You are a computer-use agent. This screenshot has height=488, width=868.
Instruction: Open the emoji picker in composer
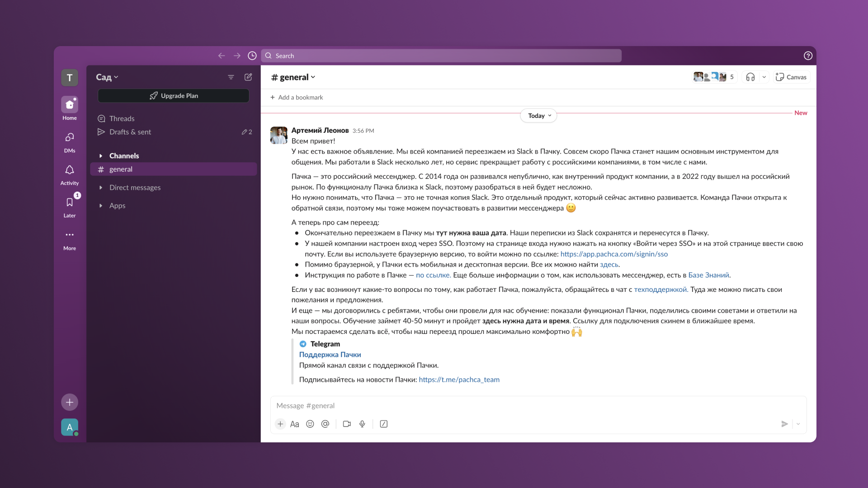pos(310,424)
